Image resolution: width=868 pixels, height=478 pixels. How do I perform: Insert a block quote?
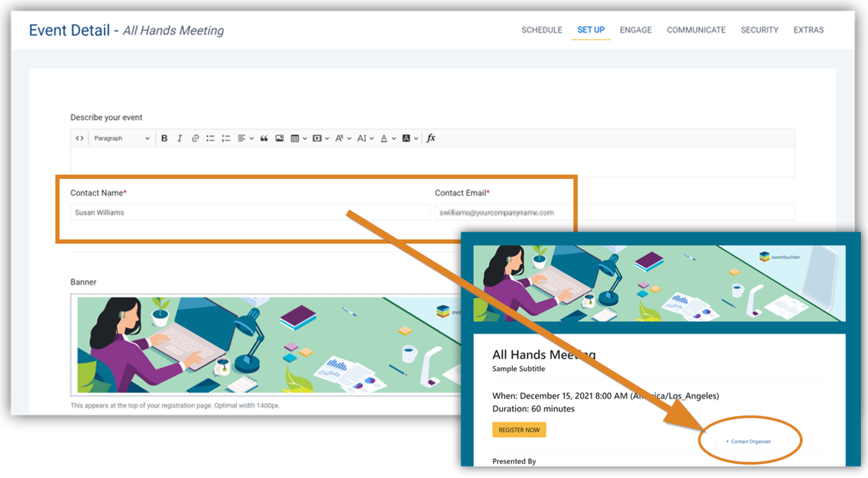[264, 138]
